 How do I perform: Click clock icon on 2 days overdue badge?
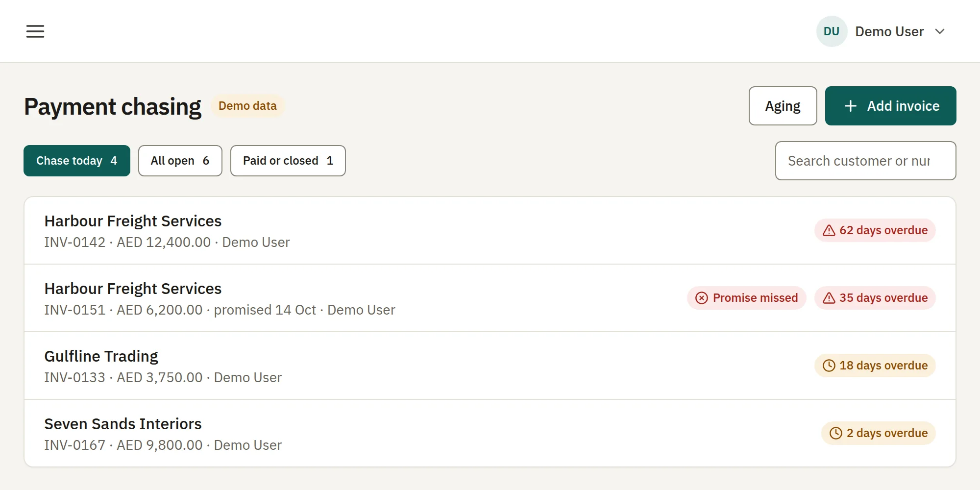click(835, 433)
